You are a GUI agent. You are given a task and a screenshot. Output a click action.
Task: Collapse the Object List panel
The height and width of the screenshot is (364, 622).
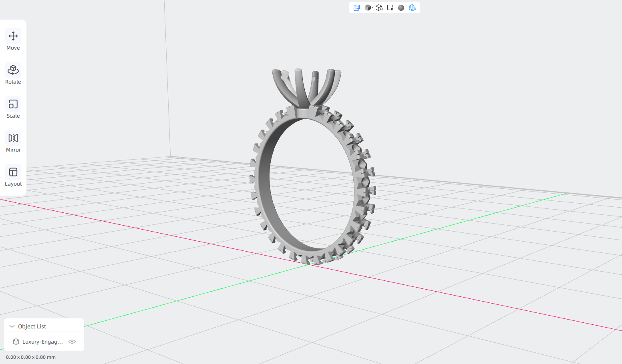point(12,326)
